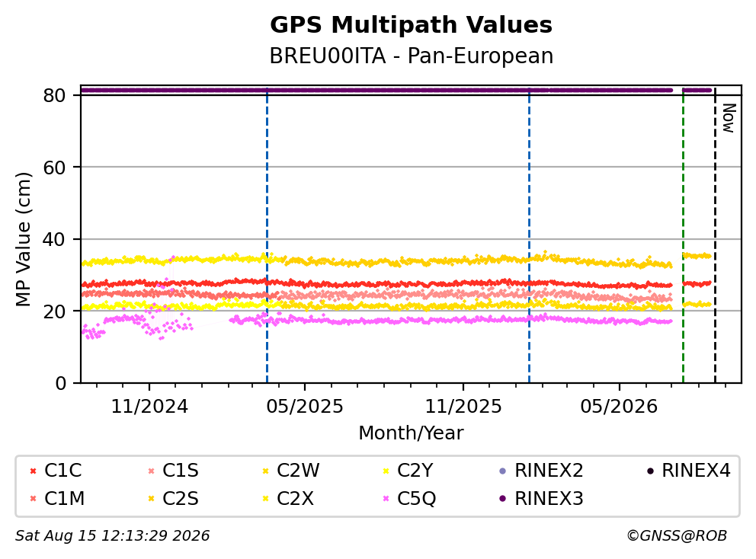
Task: Click the magenta C5Q legend marker
Action: coord(386,499)
